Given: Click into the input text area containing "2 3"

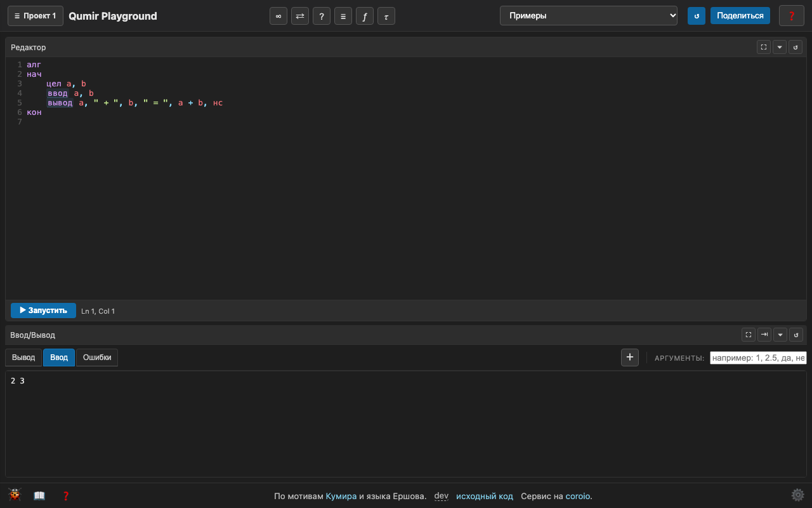Looking at the screenshot, I should (406, 424).
